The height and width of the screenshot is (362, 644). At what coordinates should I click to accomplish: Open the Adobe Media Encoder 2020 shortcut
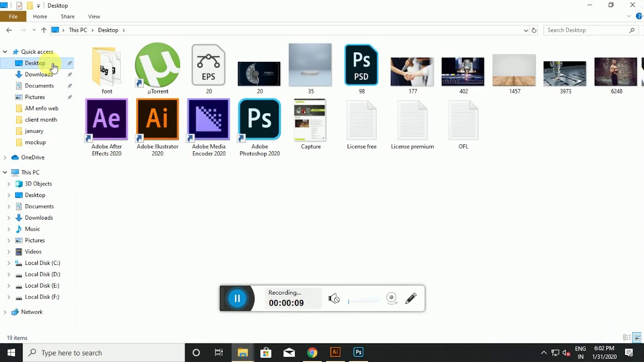(x=208, y=120)
